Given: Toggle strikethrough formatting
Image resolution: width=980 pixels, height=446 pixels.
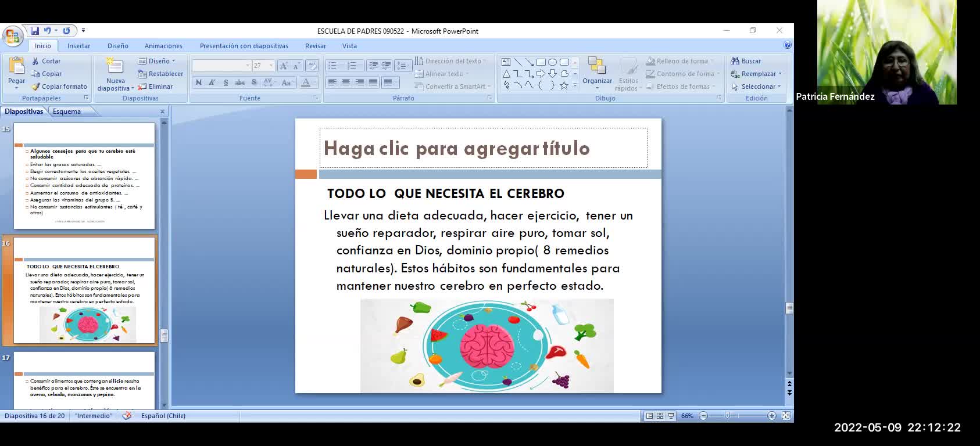Looking at the screenshot, I should pos(239,82).
